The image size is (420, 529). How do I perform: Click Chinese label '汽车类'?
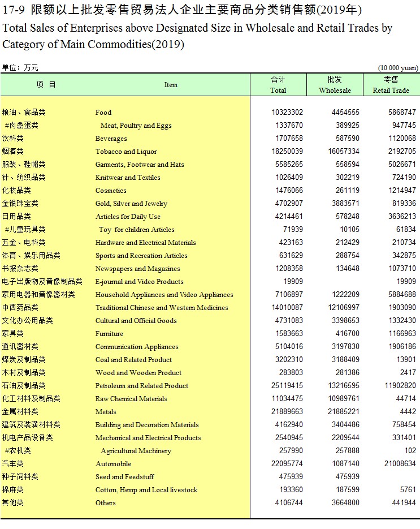click(13, 464)
